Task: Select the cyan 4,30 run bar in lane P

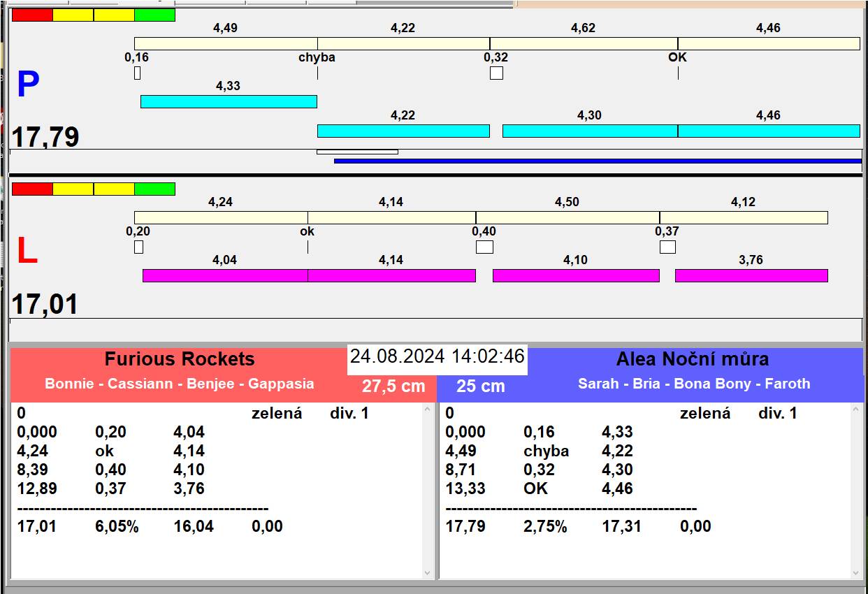Action: click(x=590, y=131)
